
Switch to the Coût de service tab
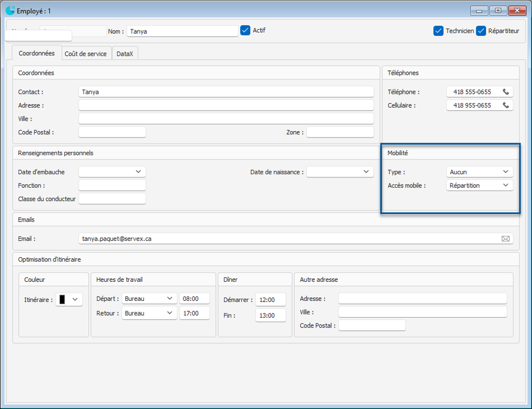click(x=86, y=54)
